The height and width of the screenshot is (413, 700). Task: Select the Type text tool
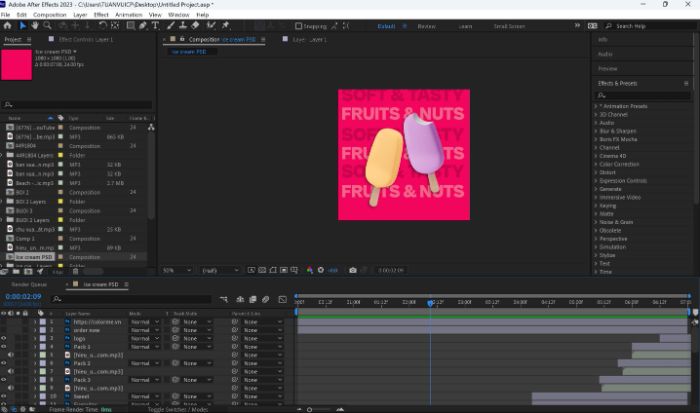(155, 26)
